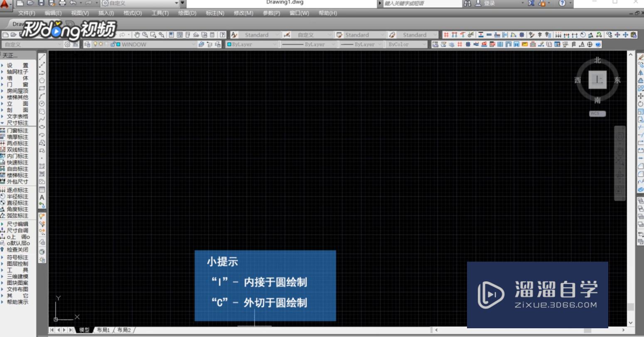This screenshot has width=644, height=337.
Task: Toggle the layer lock padlock icon
Action: [113, 44]
